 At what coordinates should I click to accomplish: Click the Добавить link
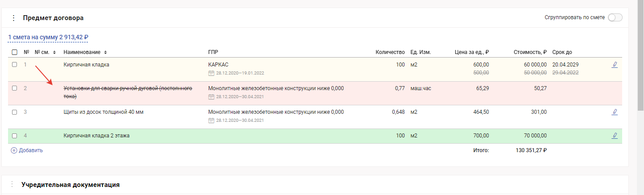[31, 150]
